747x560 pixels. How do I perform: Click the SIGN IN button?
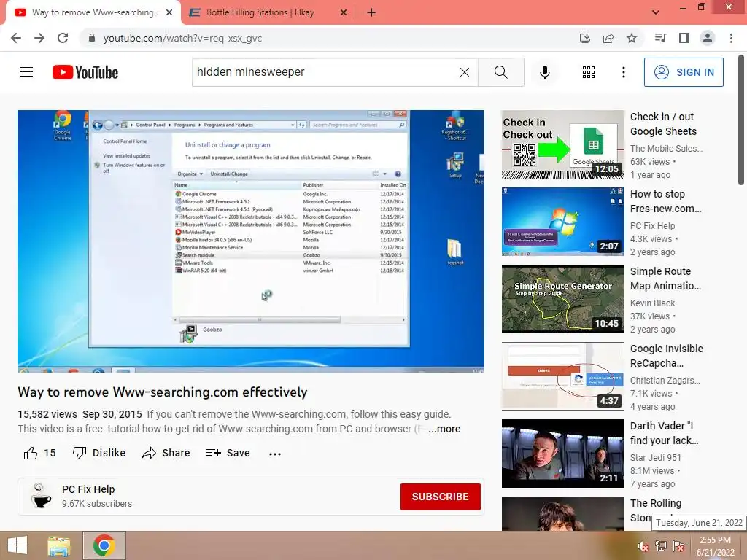point(684,72)
